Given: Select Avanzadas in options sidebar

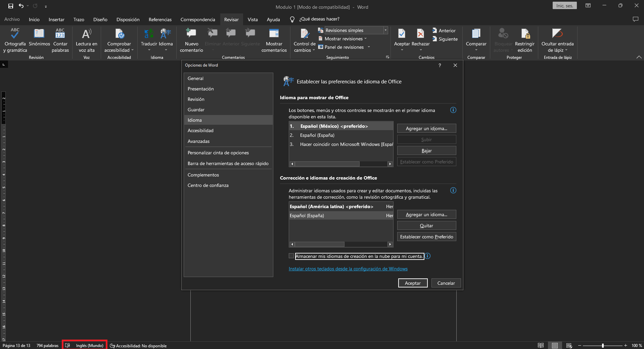Looking at the screenshot, I should point(228,141).
